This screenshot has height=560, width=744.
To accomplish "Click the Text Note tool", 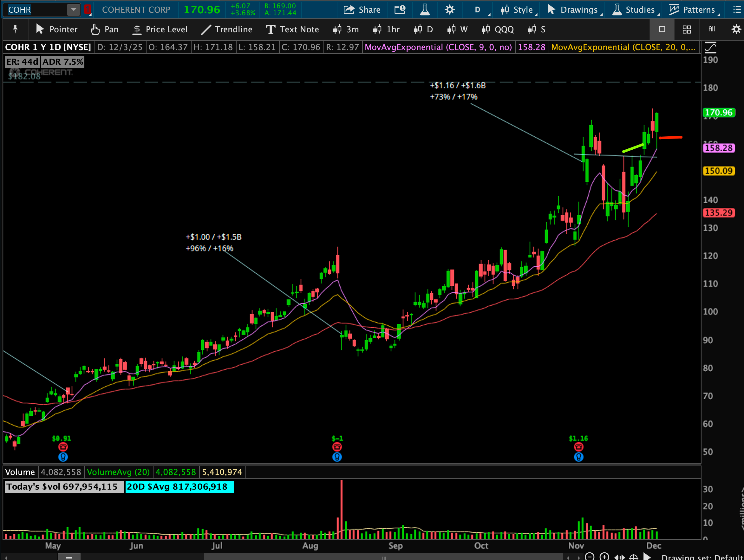I will (x=292, y=29).
